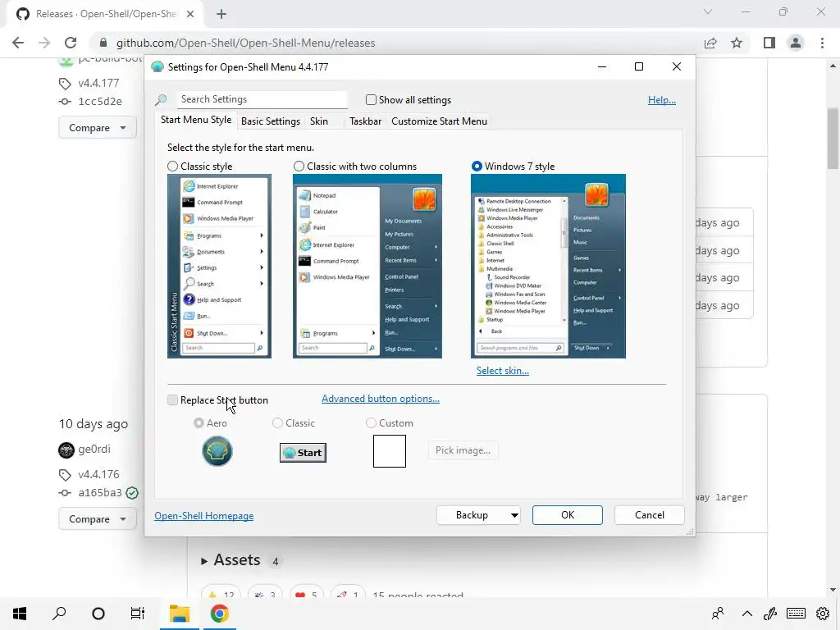Open the v4.4.176 Compare dropdown on GitHub
The height and width of the screenshot is (630, 840).
pyautogui.click(x=98, y=519)
